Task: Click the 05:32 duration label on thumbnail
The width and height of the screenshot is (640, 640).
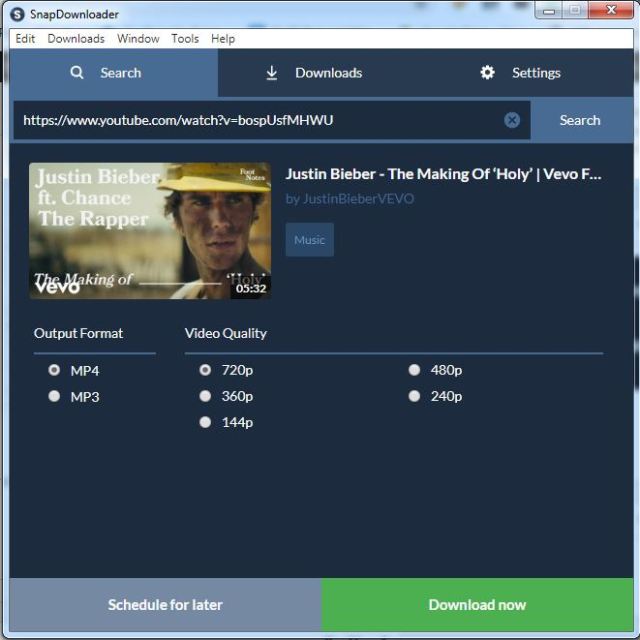Action: (251, 289)
